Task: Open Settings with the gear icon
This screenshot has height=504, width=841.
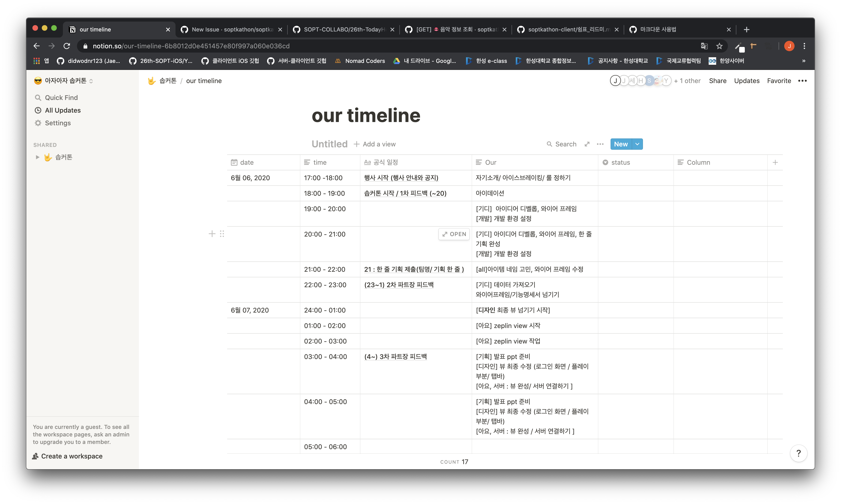Action: (38, 123)
